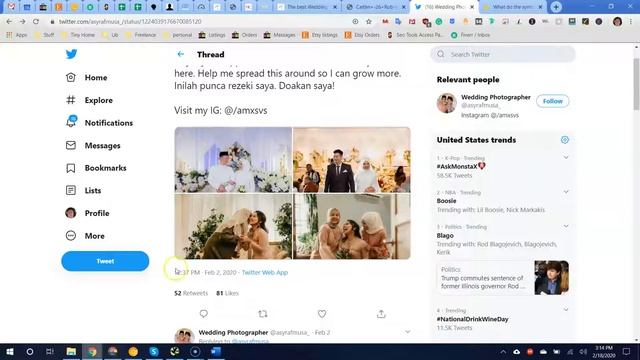Open Skype from taskbar
The width and height of the screenshot is (640, 360).
point(154,351)
